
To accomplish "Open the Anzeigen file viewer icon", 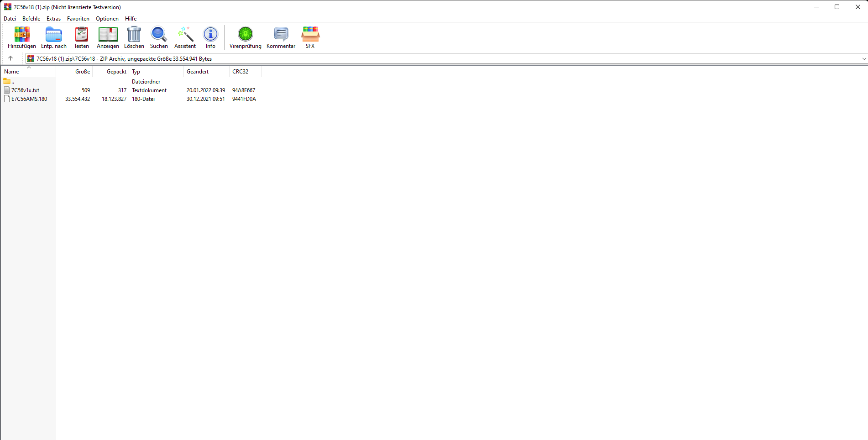I will pyautogui.click(x=108, y=37).
